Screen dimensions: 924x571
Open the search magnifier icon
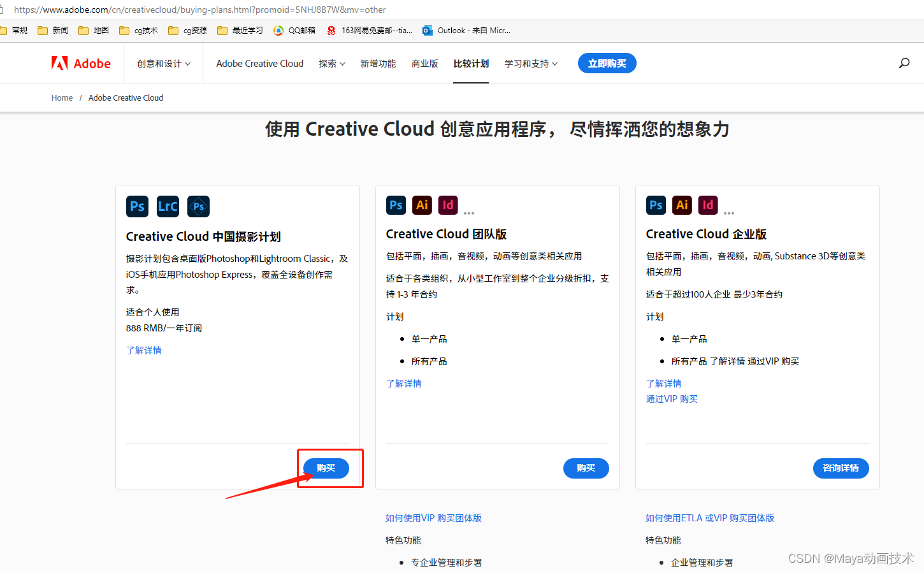904,63
